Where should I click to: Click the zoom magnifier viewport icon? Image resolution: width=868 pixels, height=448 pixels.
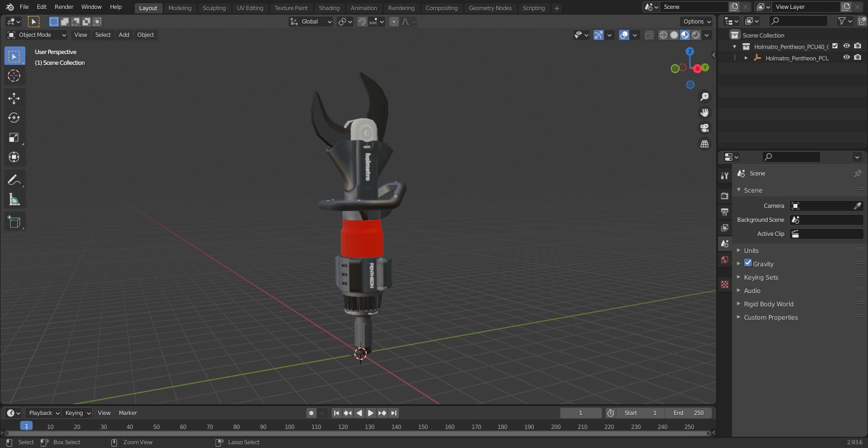(704, 97)
